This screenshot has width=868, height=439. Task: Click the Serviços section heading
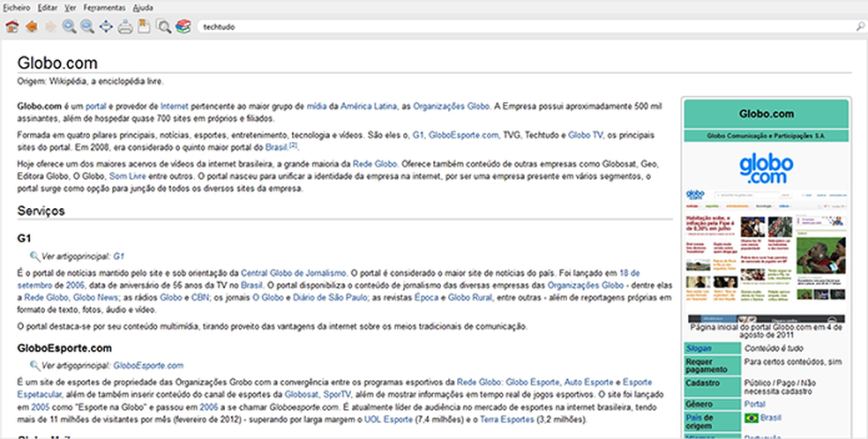41,211
